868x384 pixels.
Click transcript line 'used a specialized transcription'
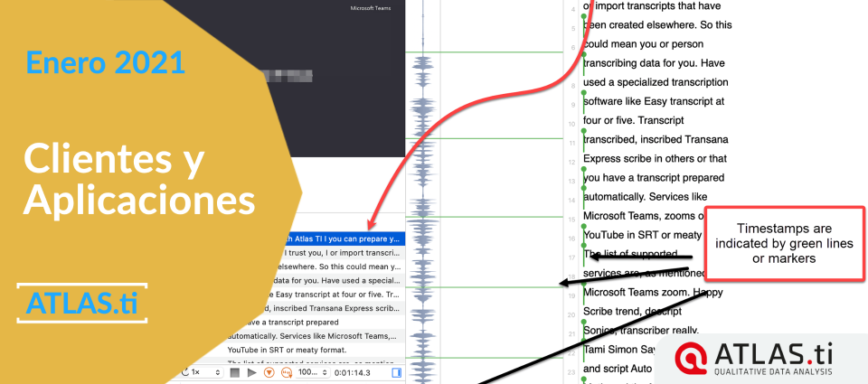tap(656, 82)
